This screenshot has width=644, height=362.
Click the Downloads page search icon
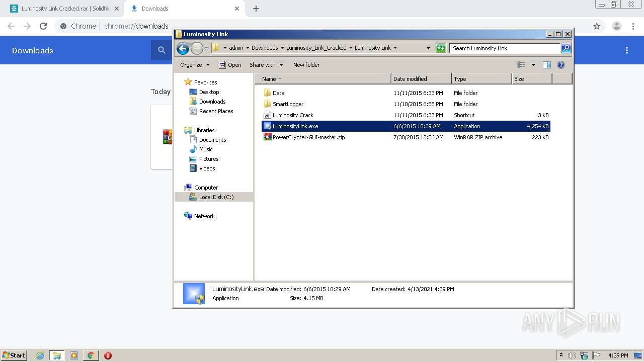pyautogui.click(x=162, y=50)
